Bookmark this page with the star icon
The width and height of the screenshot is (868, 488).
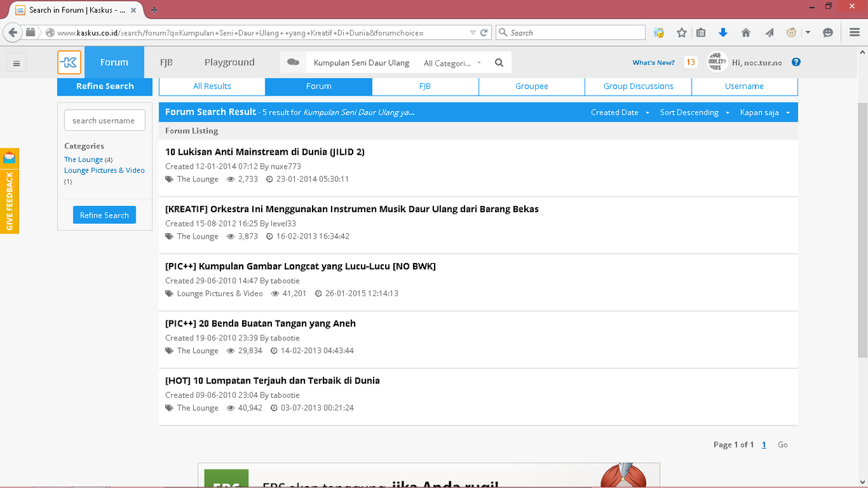click(682, 33)
